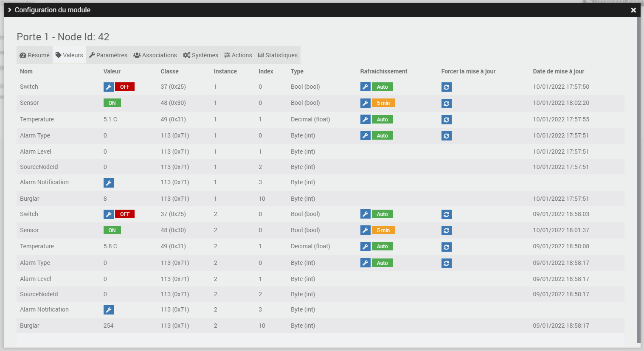Click Auto badge on instance 1 Temperature row
This screenshot has width=644, height=351.
click(x=382, y=120)
